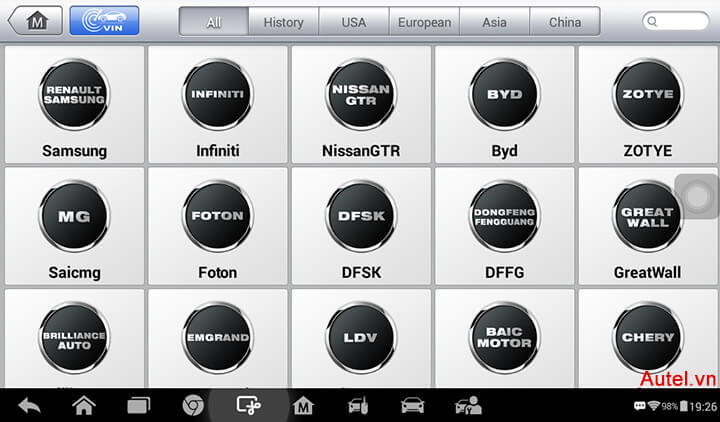This screenshot has width=720, height=422.
Task: Choose the Foton brand icon
Action: [218, 216]
